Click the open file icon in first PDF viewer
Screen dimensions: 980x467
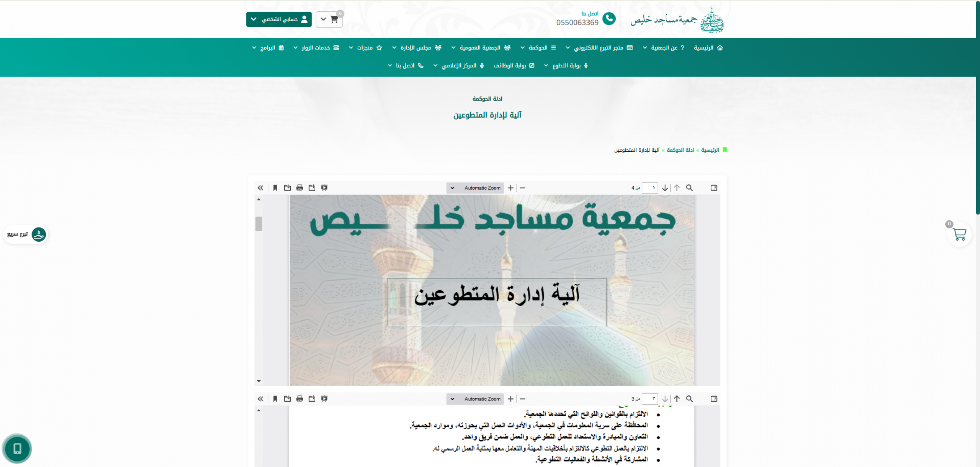312,188
